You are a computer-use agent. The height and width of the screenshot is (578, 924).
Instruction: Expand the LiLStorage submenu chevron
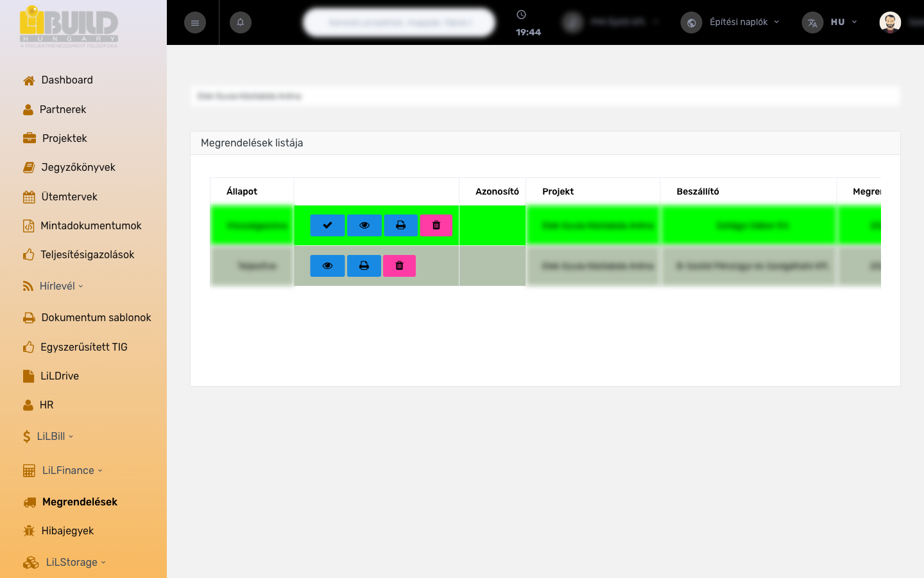[103, 563]
